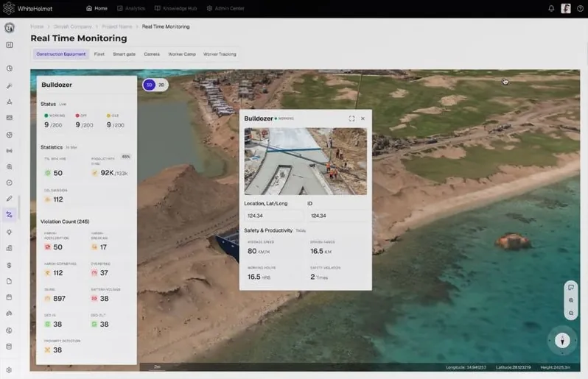Open the user profile avatar

point(565,8)
